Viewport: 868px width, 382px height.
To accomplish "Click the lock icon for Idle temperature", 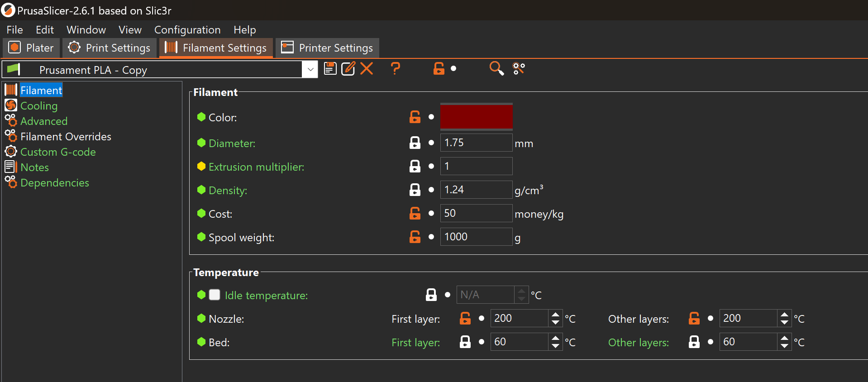I will coord(431,295).
